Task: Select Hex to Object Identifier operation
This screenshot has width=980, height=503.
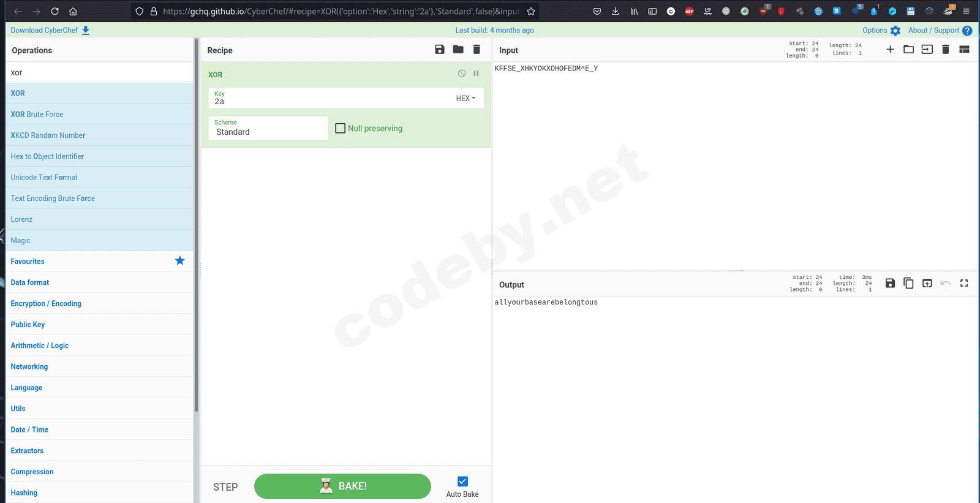Action: pos(99,156)
